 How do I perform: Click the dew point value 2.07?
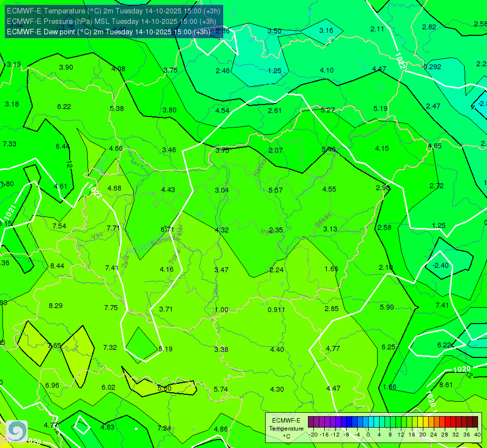click(x=276, y=150)
